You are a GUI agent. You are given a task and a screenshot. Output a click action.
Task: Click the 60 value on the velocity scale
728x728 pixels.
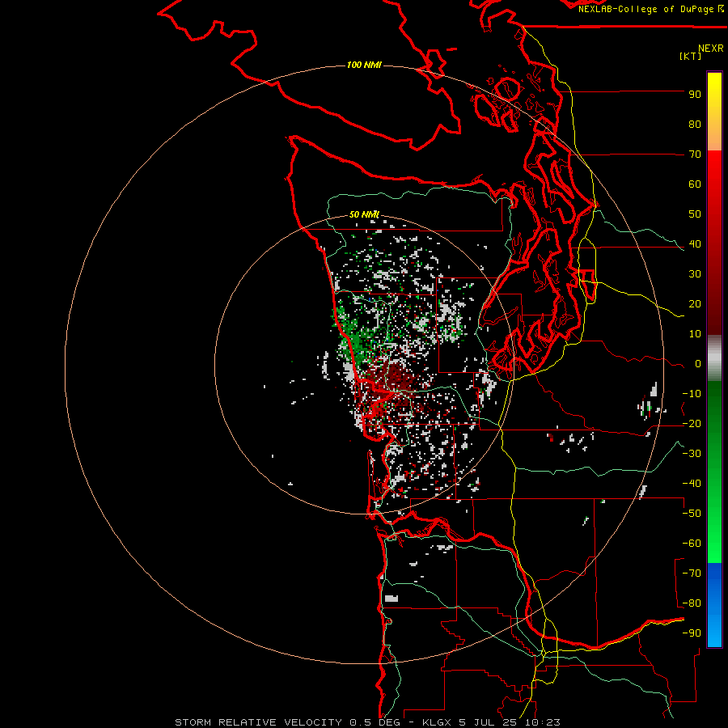(695, 184)
